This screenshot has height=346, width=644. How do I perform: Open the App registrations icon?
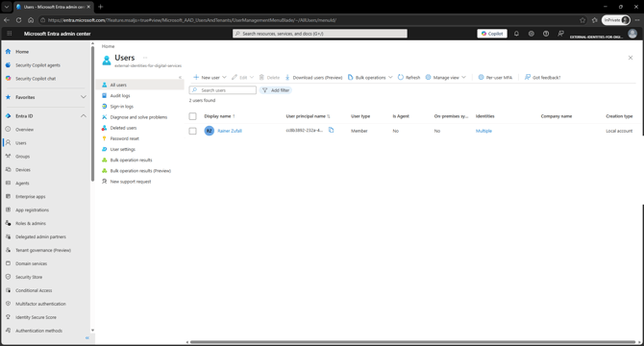click(x=8, y=210)
